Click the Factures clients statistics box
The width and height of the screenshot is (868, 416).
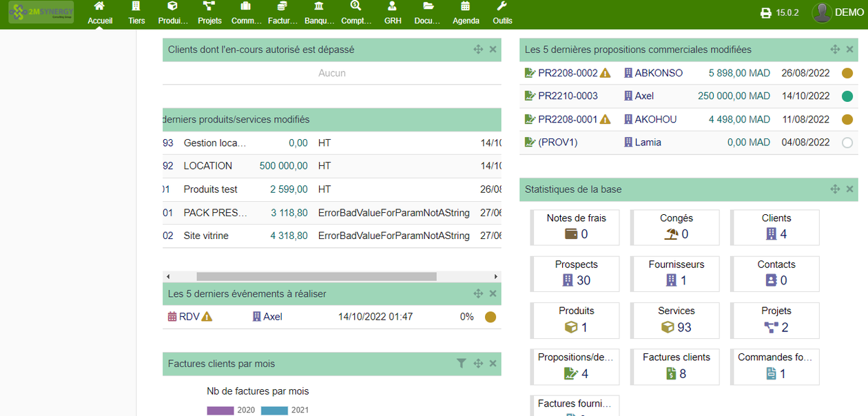pos(676,366)
